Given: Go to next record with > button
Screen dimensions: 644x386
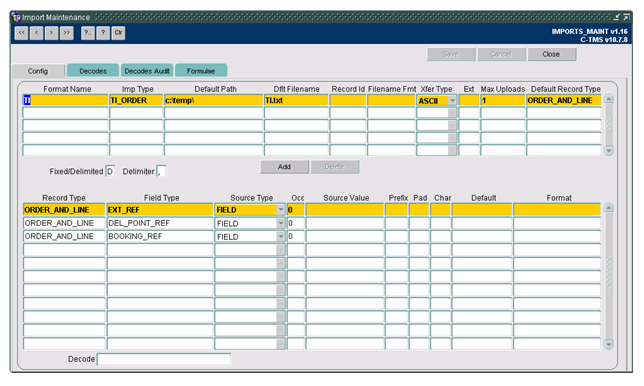Looking at the screenshot, I should point(51,33).
